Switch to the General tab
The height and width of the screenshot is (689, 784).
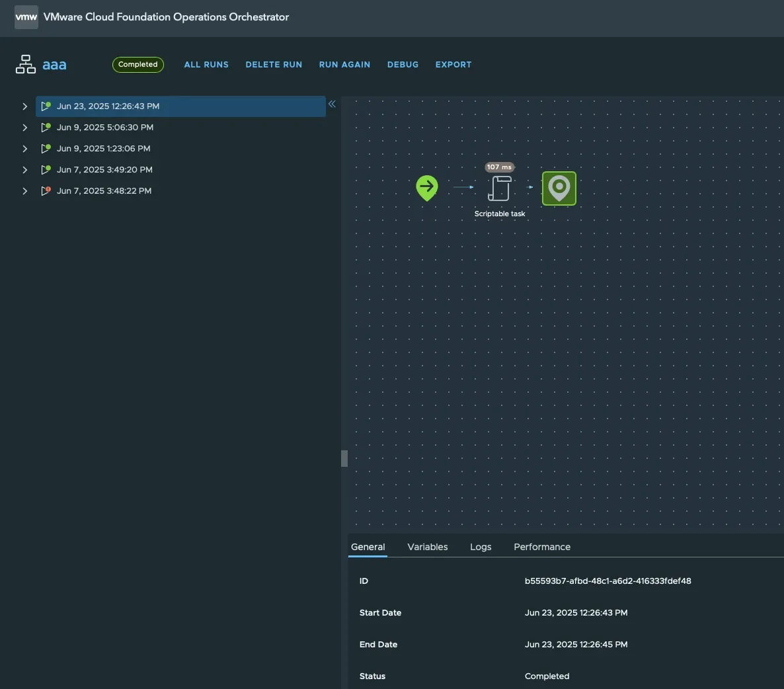coord(368,547)
